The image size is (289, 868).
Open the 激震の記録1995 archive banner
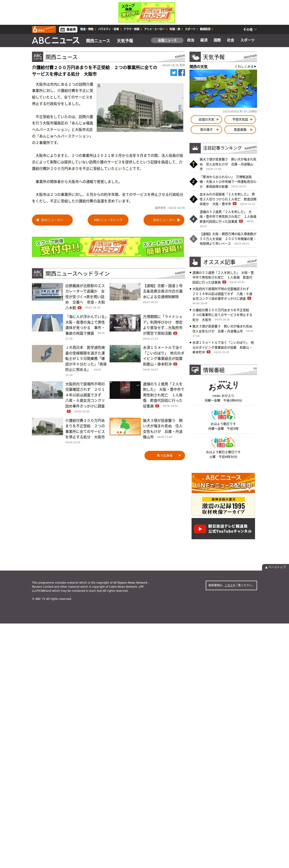pos(223,506)
